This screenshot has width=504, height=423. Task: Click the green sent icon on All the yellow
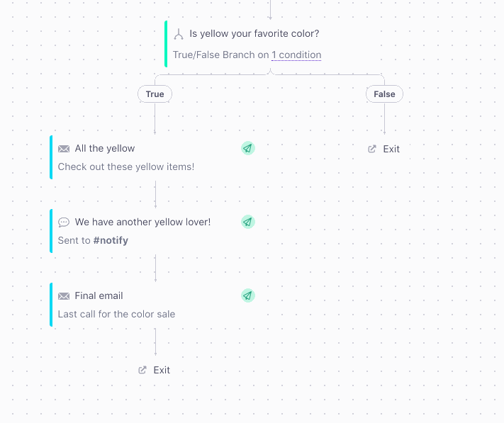click(247, 148)
